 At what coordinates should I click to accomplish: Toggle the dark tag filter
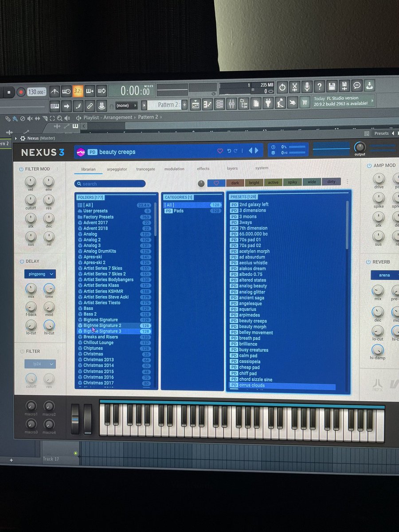235,183
